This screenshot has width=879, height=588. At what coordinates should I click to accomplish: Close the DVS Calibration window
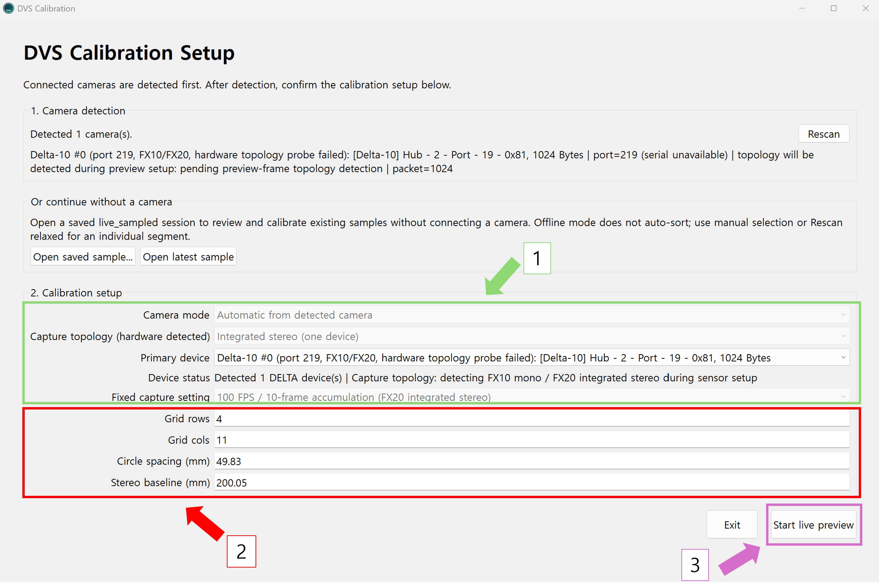(x=866, y=8)
